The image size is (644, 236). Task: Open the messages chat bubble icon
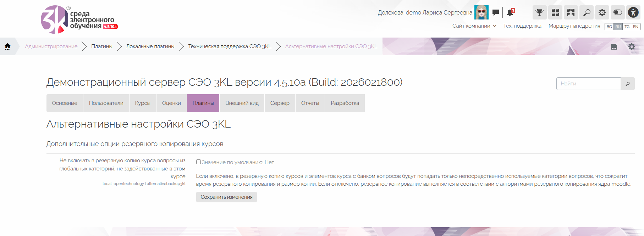[496, 12]
